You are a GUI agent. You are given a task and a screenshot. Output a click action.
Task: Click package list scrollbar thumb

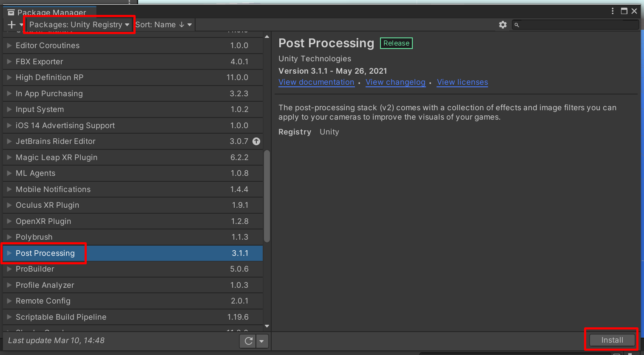(267, 196)
